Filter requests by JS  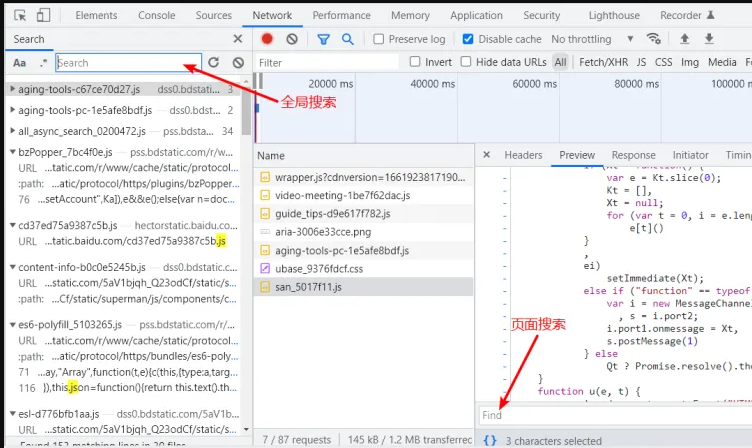[641, 62]
